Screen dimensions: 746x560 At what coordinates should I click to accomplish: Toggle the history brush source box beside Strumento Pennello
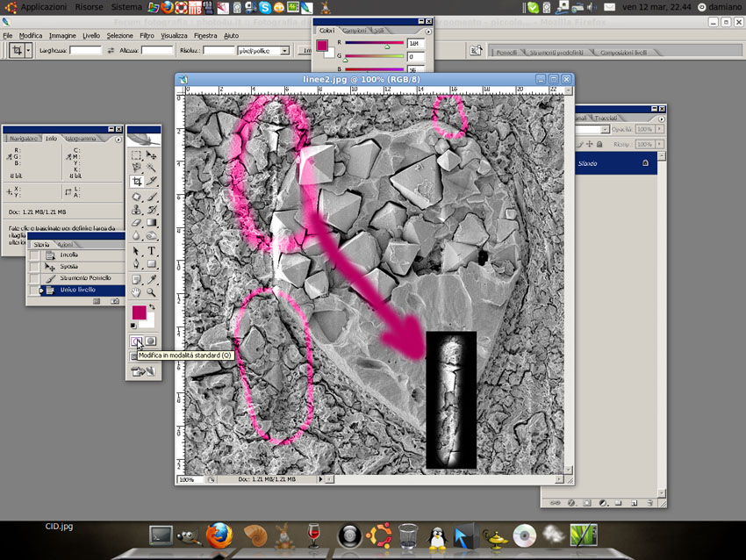(x=34, y=278)
